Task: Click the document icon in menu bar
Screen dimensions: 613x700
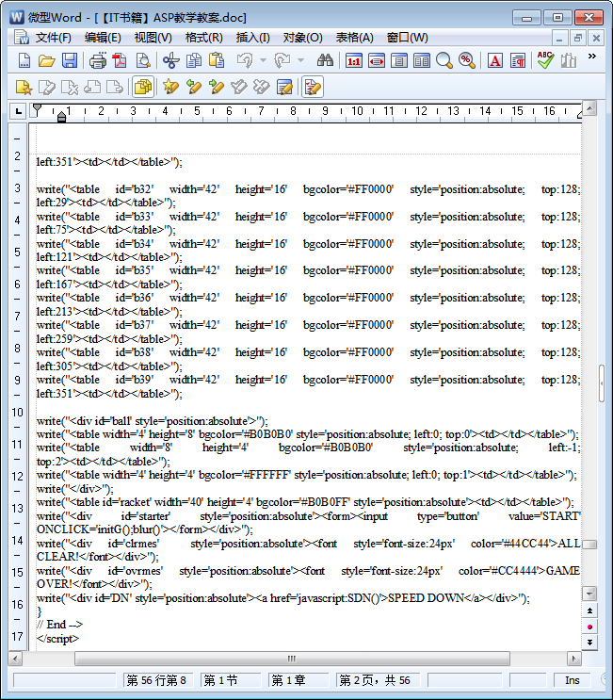Action: (21, 38)
